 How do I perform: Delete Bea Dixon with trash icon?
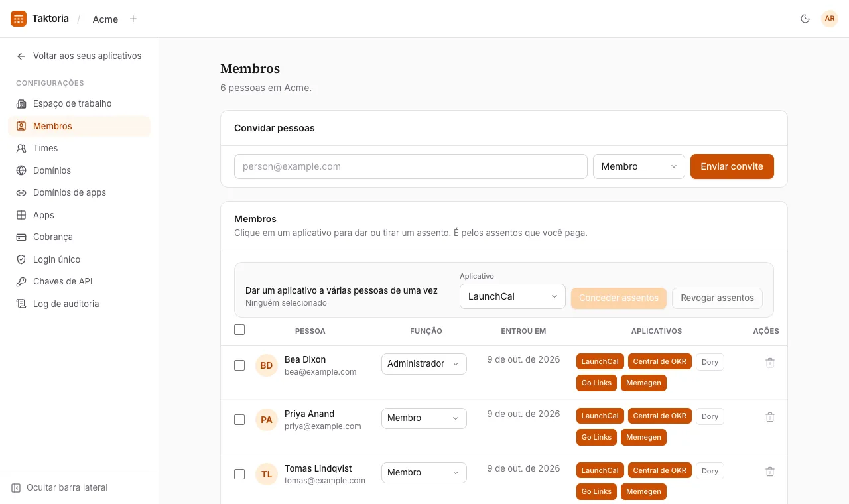770,363
